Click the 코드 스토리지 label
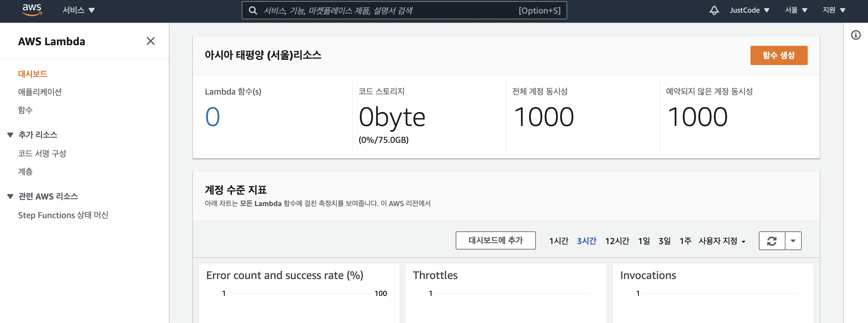Screen dimensions: 868x323 coord(382,91)
